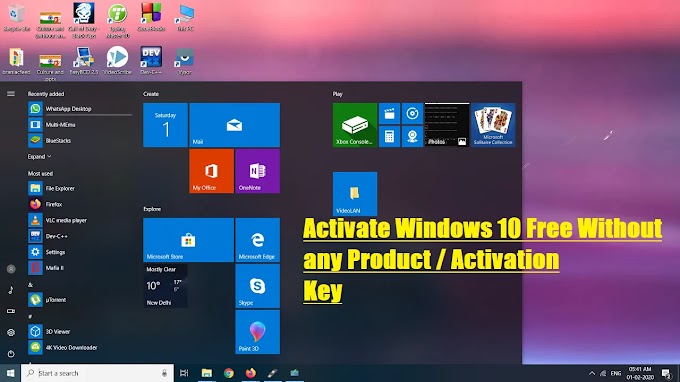Open the Camera small tile

(x=412, y=137)
